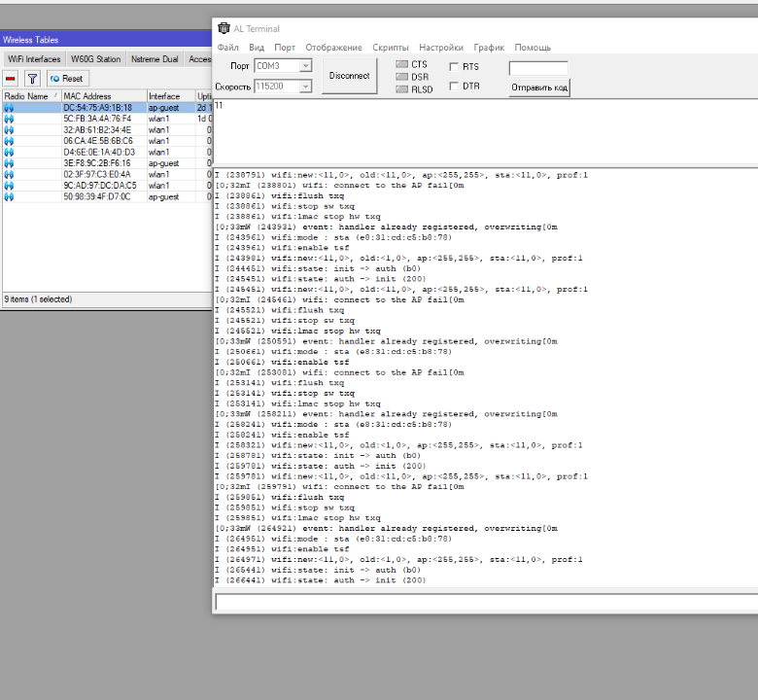The height and width of the screenshot is (700, 758).
Task: Switch to Nstreme Dual tab
Action: pyautogui.click(x=155, y=59)
